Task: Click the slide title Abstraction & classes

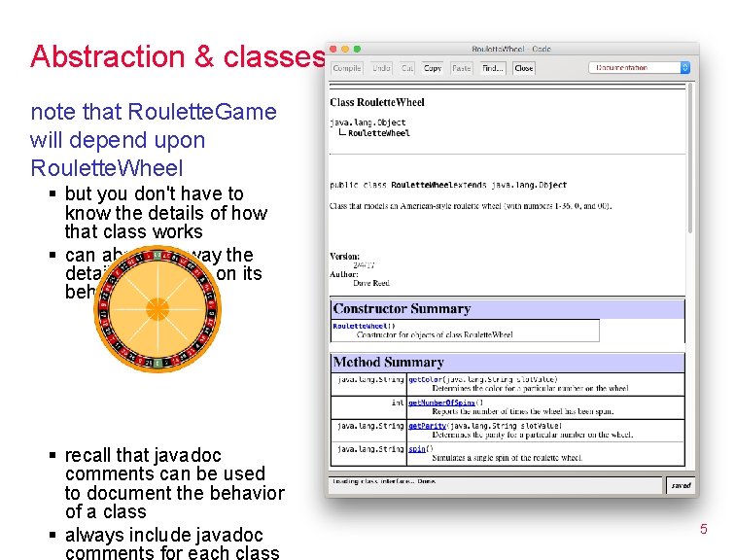Action: click(x=178, y=56)
